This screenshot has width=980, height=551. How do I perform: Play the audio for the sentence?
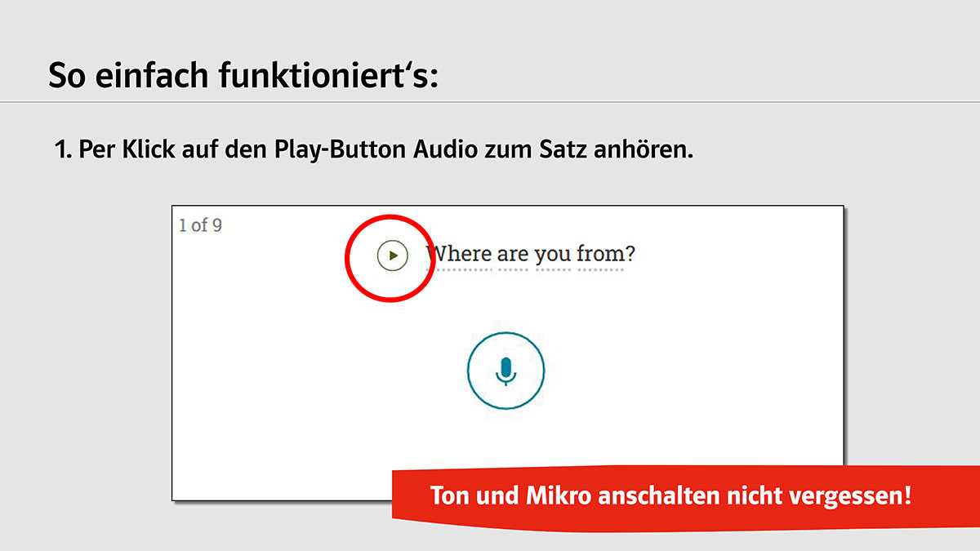(x=392, y=256)
